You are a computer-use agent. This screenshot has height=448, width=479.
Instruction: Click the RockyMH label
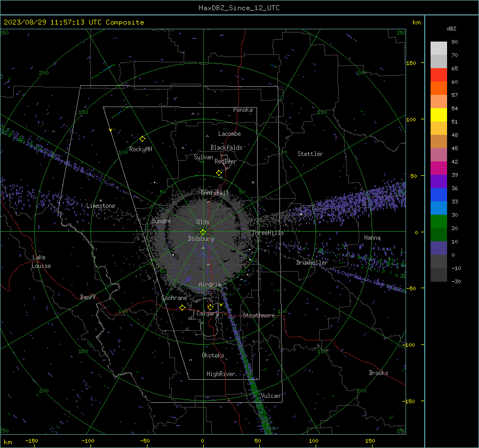tap(141, 149)
